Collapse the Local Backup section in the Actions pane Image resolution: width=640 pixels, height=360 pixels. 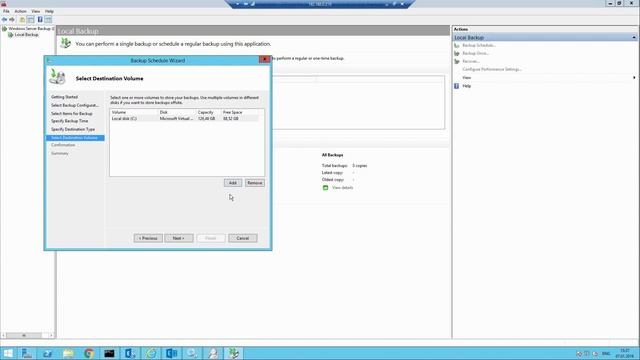[x=634, y=38]
